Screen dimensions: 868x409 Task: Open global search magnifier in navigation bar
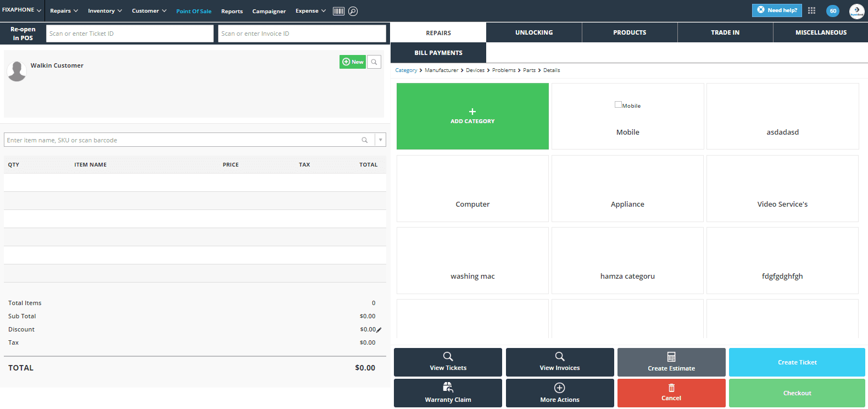click(353, 11)
